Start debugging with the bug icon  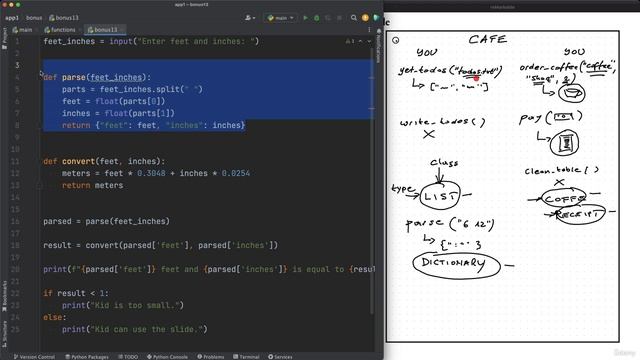coord(317,18)
